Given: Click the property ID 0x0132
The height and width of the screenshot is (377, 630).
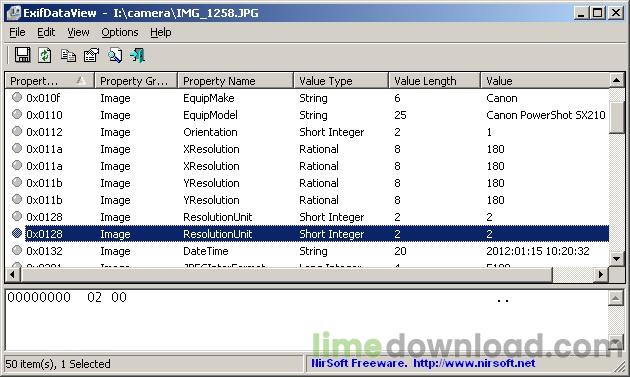Looking at the screenshot, I should pyautogui.click(x=44, y=251).
